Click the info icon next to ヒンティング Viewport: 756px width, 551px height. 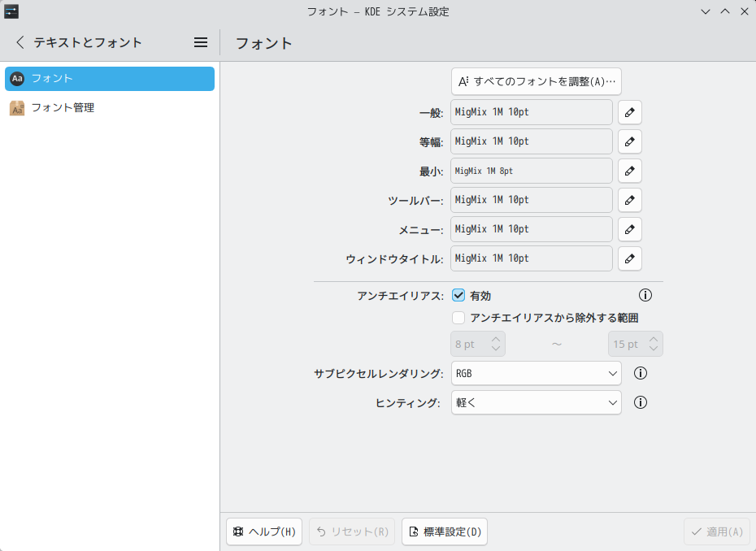click(x=640, y=402)
